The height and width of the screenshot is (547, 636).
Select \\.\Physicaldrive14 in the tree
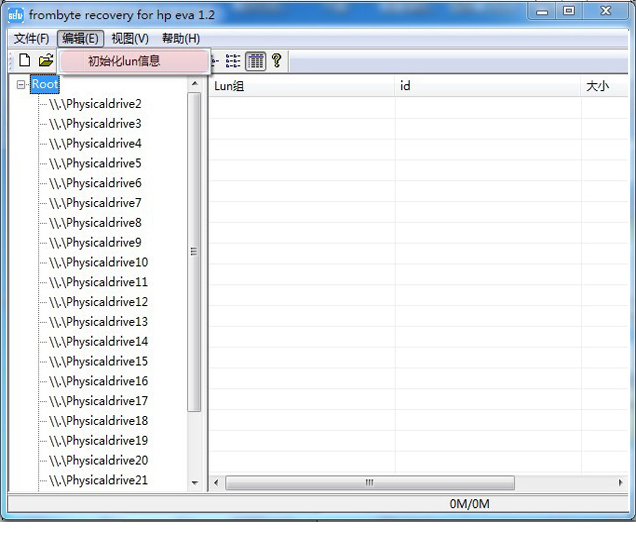tap(99, 342)
